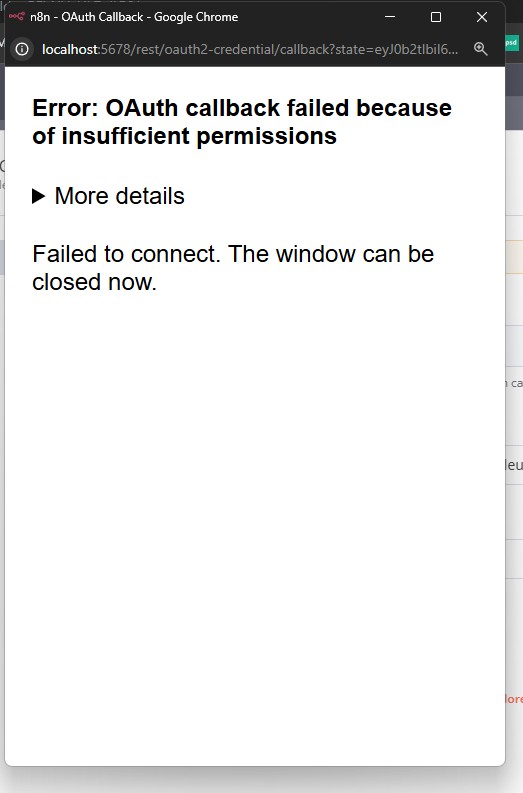Screen dimensions: 523x793
Task: Click the partially visible 'ca' text on the right edge
Action: point(516,383)
